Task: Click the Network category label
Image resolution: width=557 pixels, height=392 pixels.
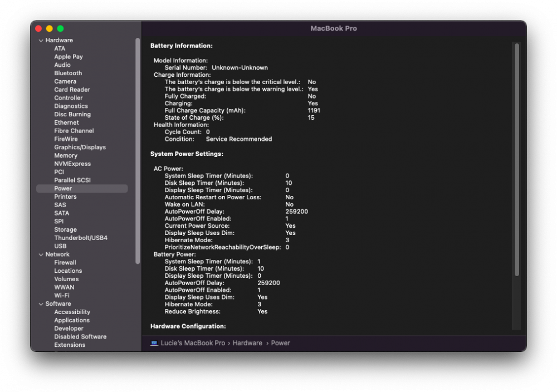Action: point(57,254)
